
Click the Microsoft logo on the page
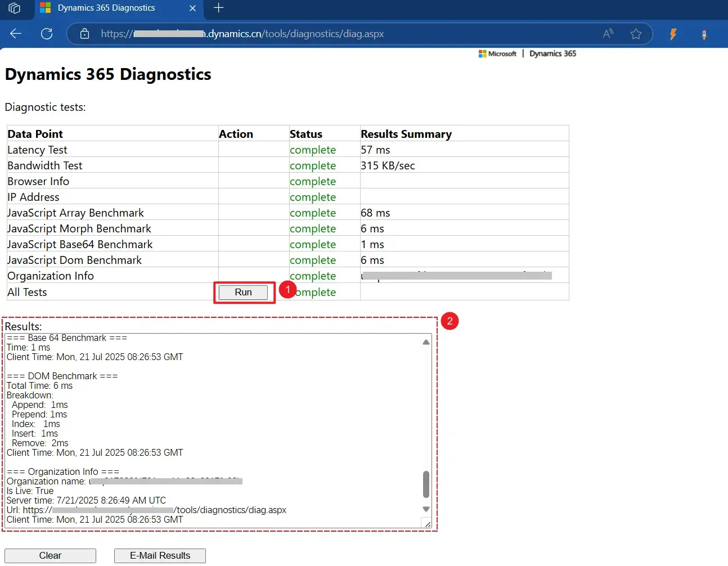pyautogui.click(x=497, y=53)
